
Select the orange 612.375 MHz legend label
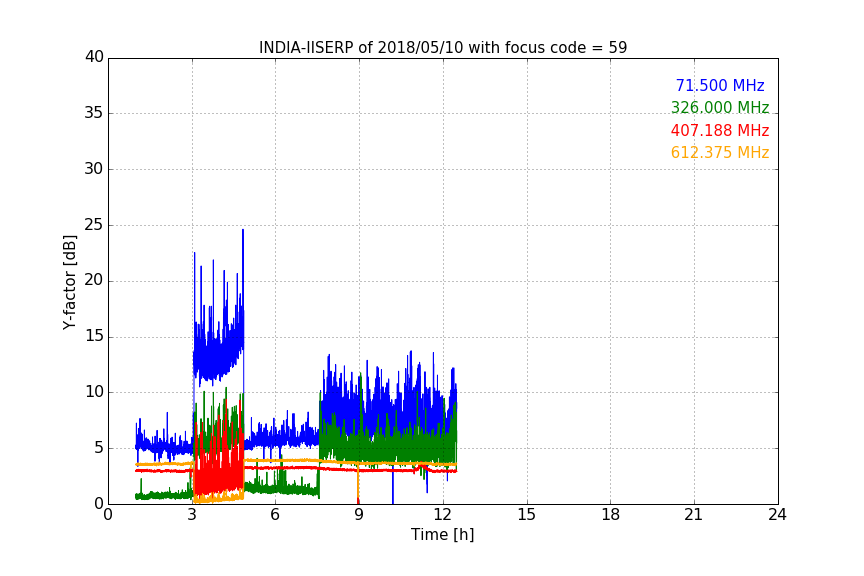point(720,153)
